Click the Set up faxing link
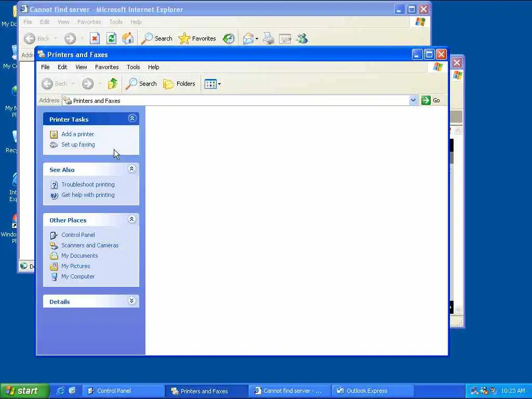This screenshot has height=399, width=532. pyautogui.click(x=78, y=144)
